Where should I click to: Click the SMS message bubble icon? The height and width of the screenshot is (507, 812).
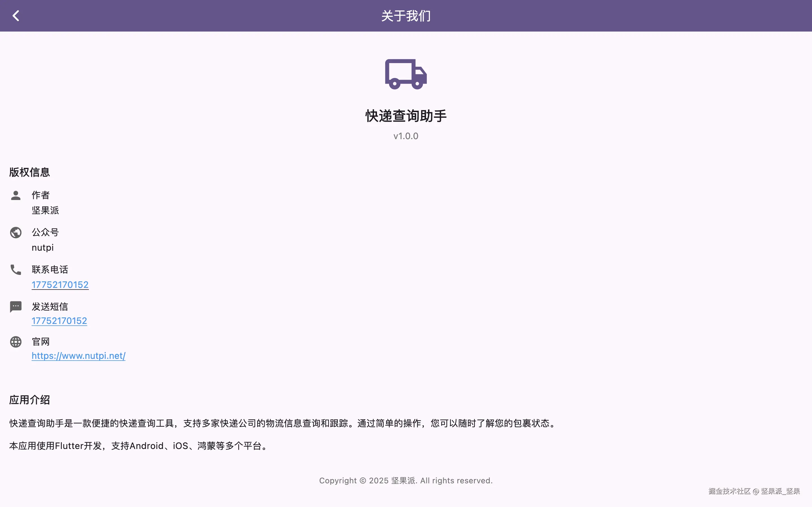click(x=16, y=306)
